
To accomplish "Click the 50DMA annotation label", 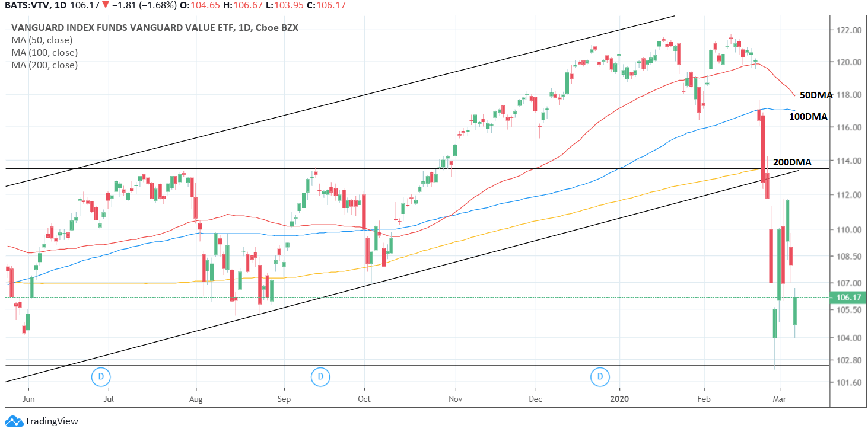I will 816,95.
